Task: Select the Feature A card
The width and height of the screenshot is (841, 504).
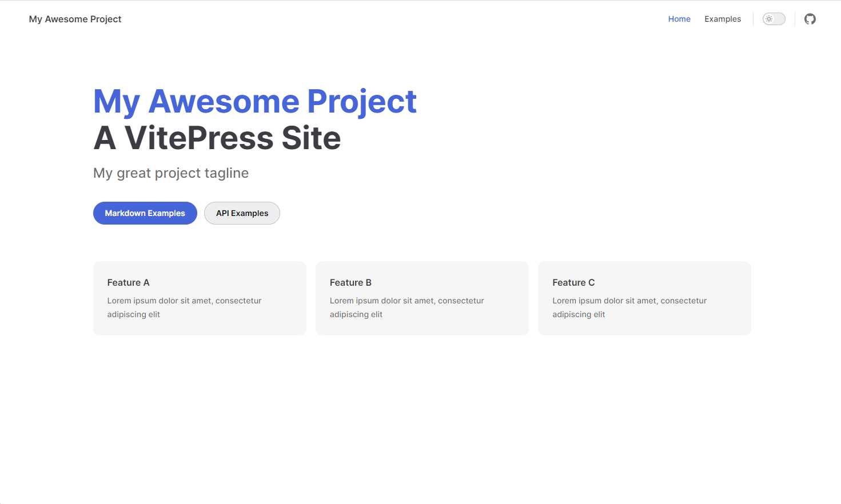Action: (x=200, y=298)
